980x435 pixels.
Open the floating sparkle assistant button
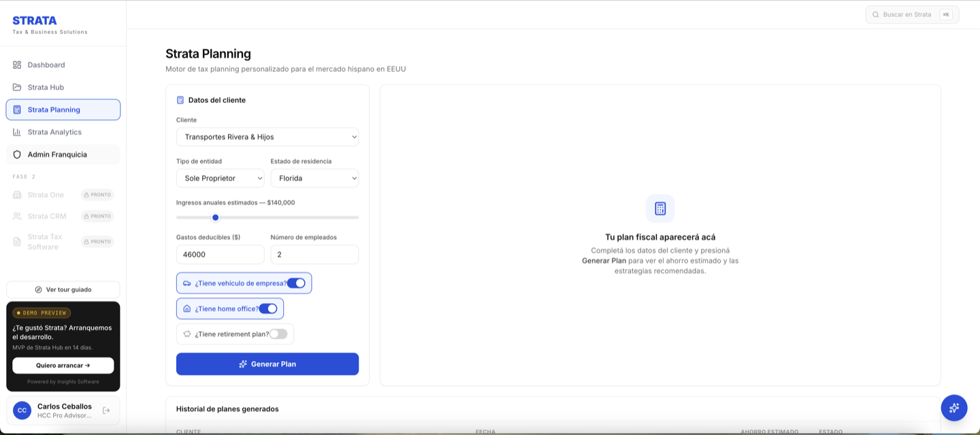(x=954, y=408)
